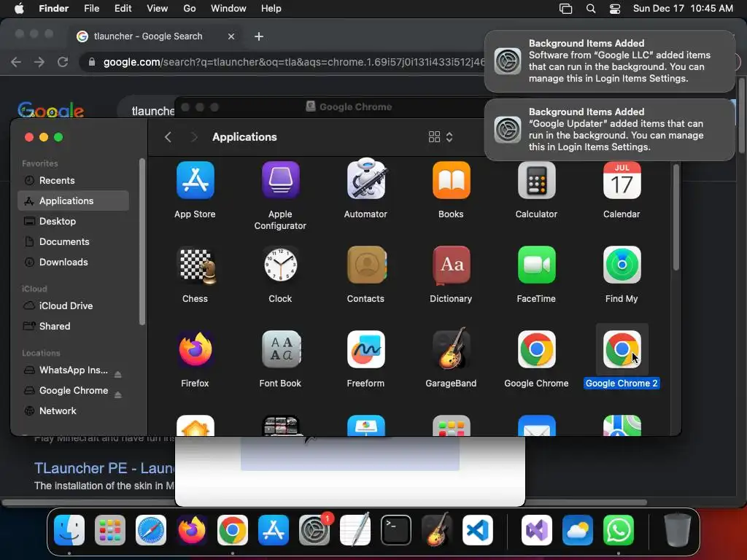
Task: Open Spotlight search in the menu bar
Action: [x=591, y=9]
